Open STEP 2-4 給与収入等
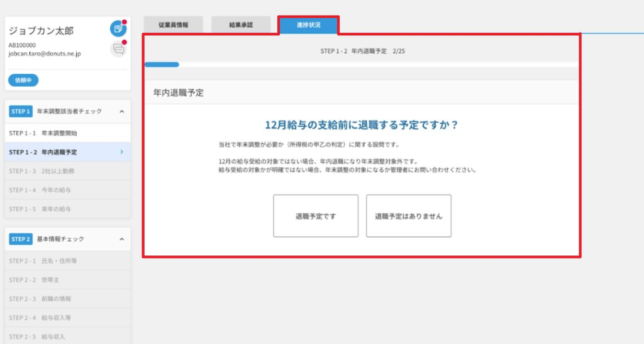The height and width of the screenshot is (344, 644). pyautogui.click(x=68, y=318)
